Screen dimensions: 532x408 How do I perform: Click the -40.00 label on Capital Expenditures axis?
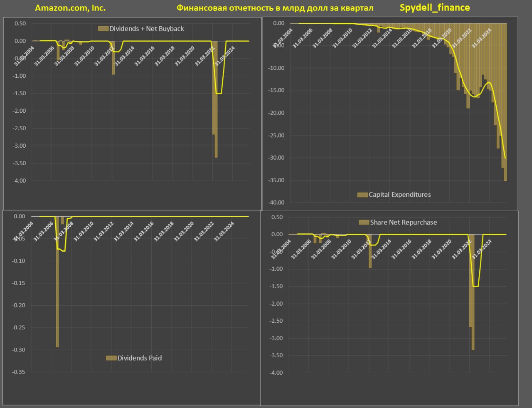coord(276,203)
